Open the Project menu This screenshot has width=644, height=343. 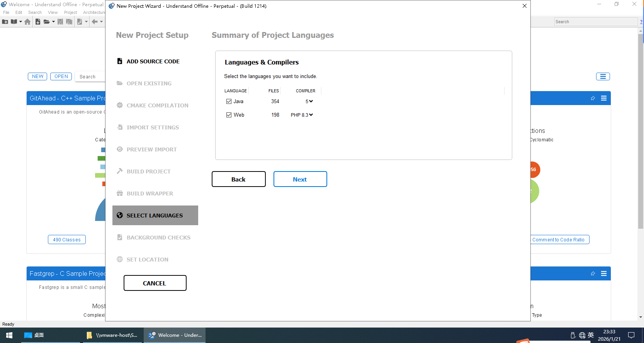click(70, 12)
